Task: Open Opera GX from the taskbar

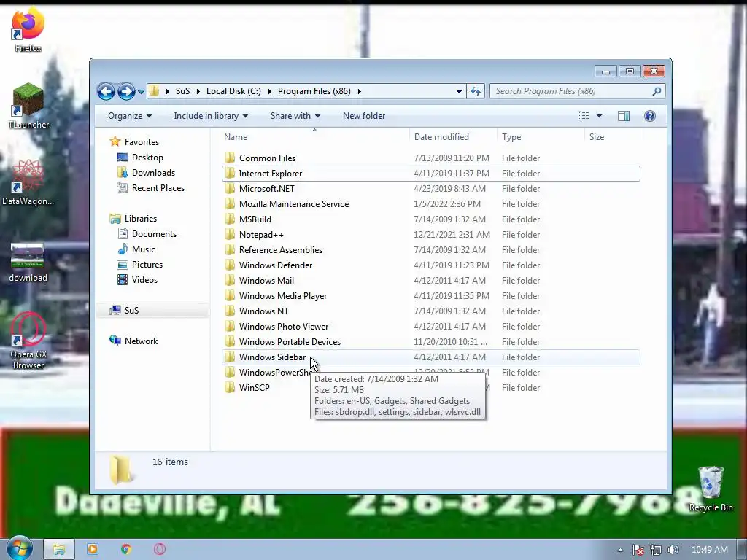Action: pos(160,550)
